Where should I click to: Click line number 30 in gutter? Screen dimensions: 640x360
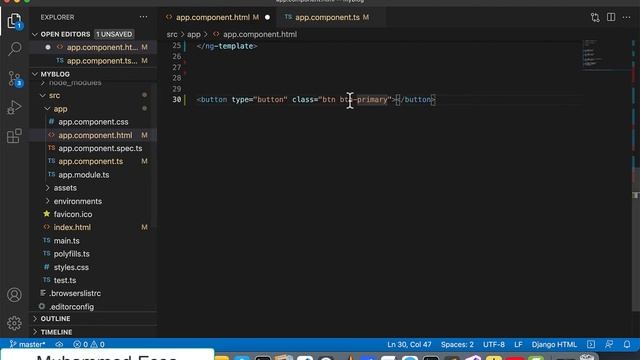point(176,100)
